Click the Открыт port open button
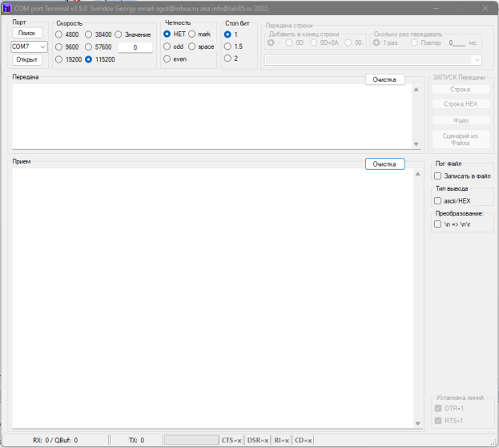Viewport: 499px width, 448px height. tap(28, 59)
